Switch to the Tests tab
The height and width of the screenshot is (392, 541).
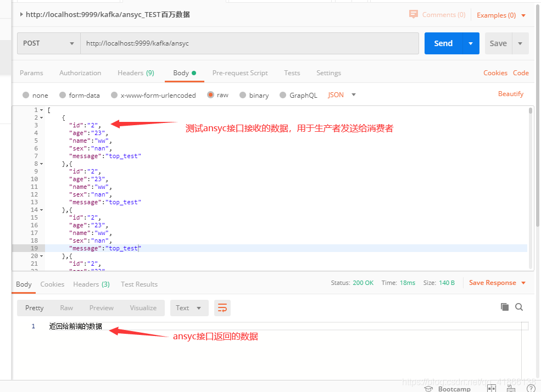coord(292,73)
